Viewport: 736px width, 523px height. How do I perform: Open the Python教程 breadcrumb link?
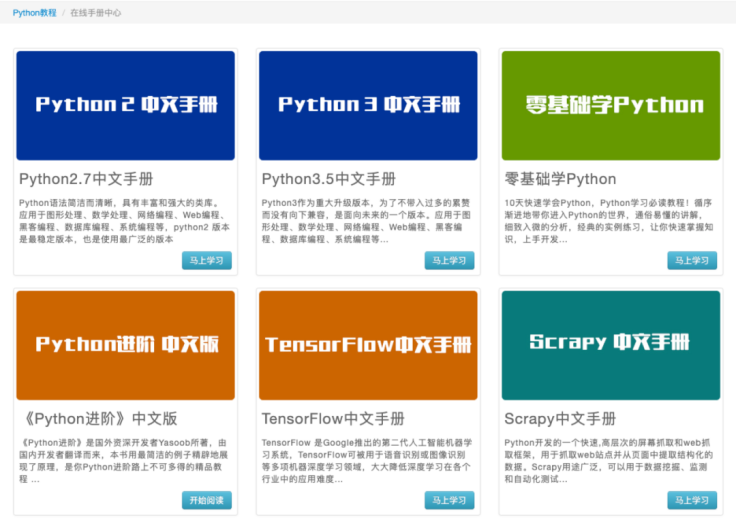pyautogui.click(x=34, y=13)
